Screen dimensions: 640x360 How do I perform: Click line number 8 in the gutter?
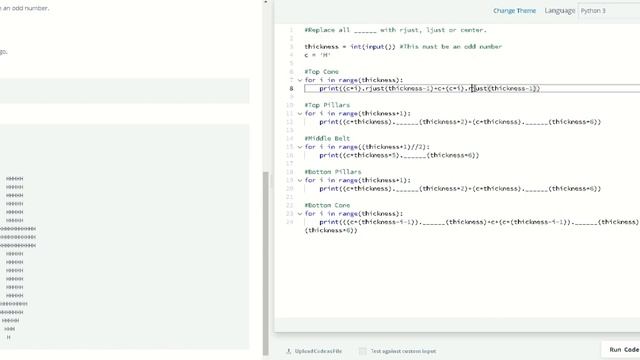click(291, 89)
